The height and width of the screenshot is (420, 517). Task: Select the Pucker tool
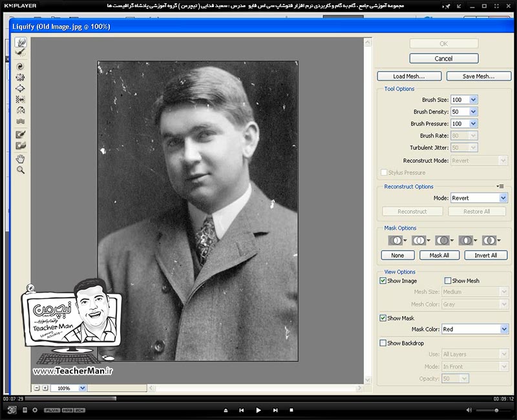click(x=21, y=78)
